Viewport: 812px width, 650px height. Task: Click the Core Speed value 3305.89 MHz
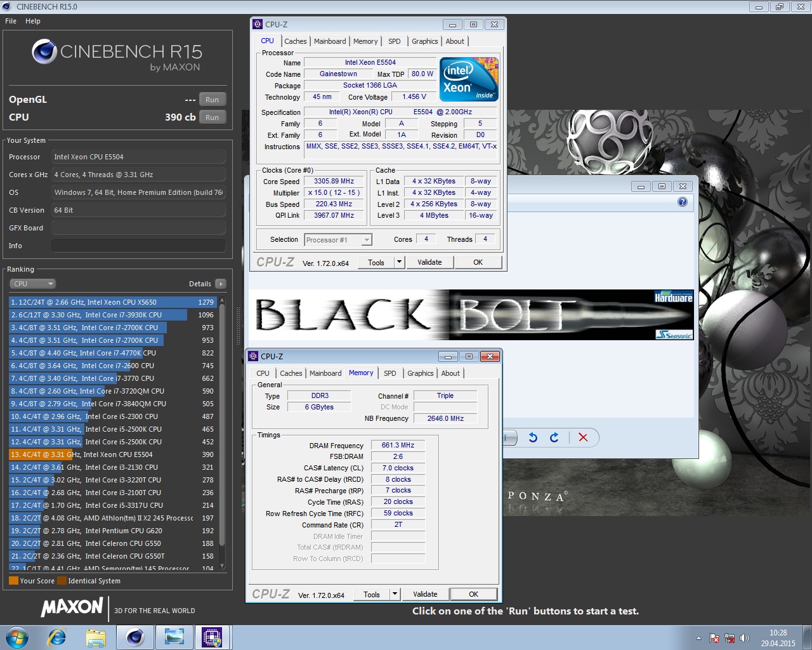coord(334,182)
